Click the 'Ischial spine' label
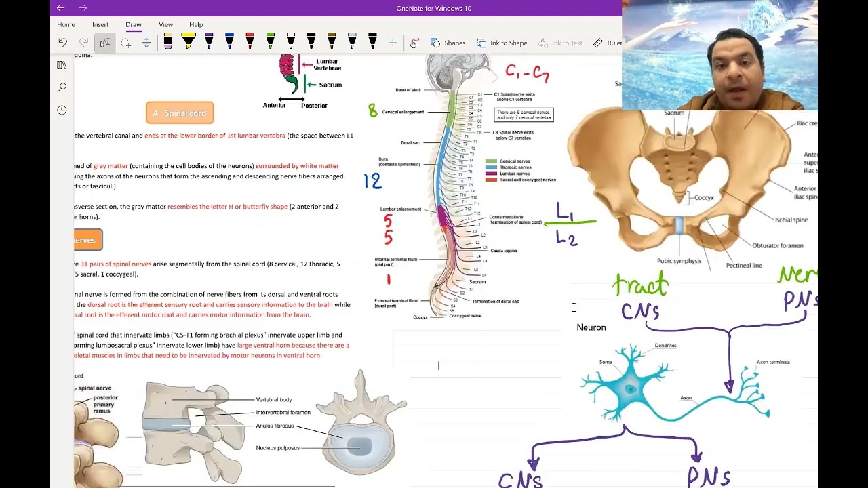Viewport: 868px width, 488px height. (791, 220)
